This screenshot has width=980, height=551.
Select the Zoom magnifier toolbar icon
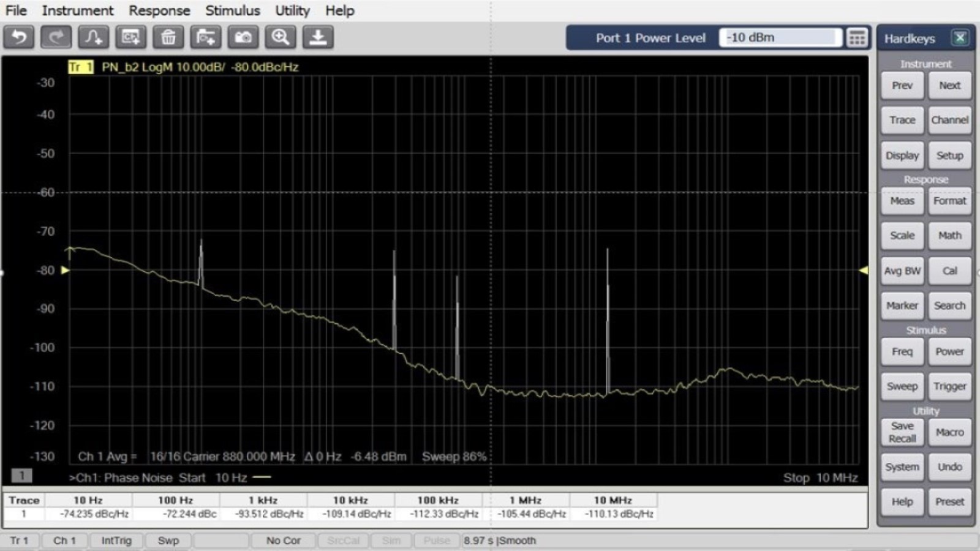[x=282, y=37]
